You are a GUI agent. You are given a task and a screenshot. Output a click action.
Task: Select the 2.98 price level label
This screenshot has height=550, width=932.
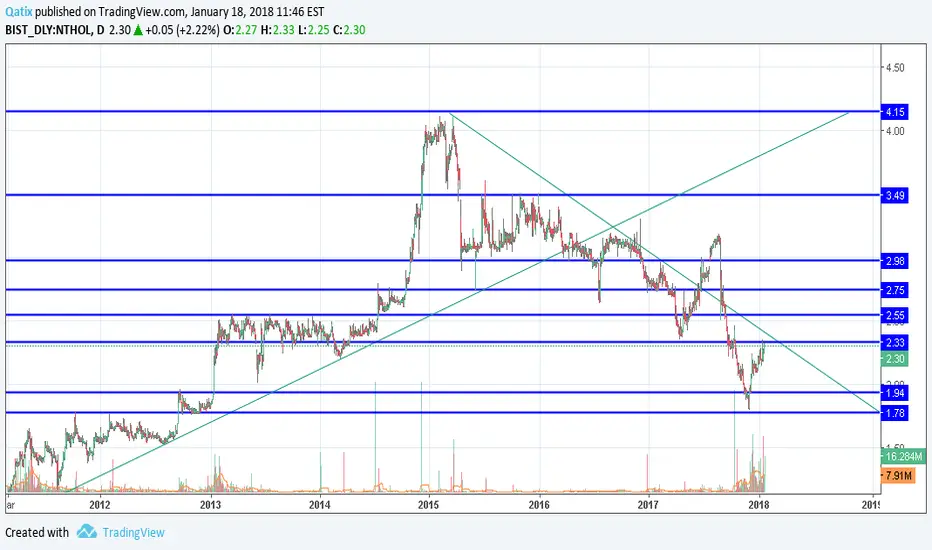tap(895, 260)
